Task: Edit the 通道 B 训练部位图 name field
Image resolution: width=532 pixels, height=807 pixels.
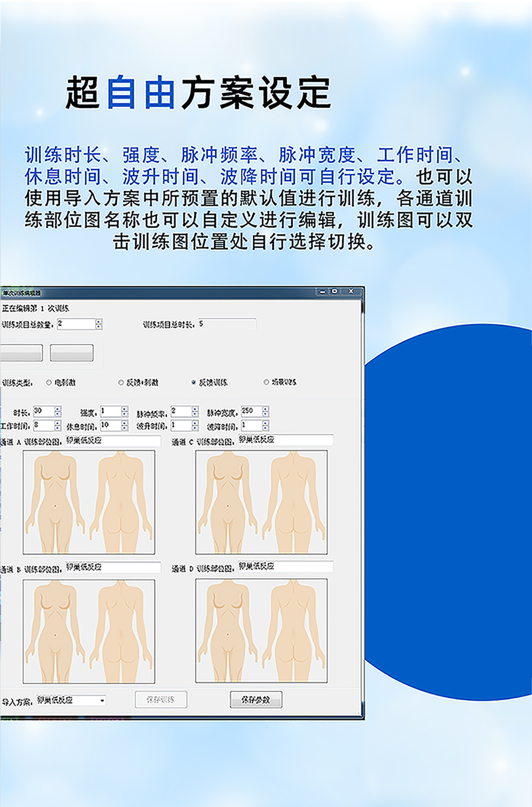Action: pyautogui.click(x=113, y=568)
